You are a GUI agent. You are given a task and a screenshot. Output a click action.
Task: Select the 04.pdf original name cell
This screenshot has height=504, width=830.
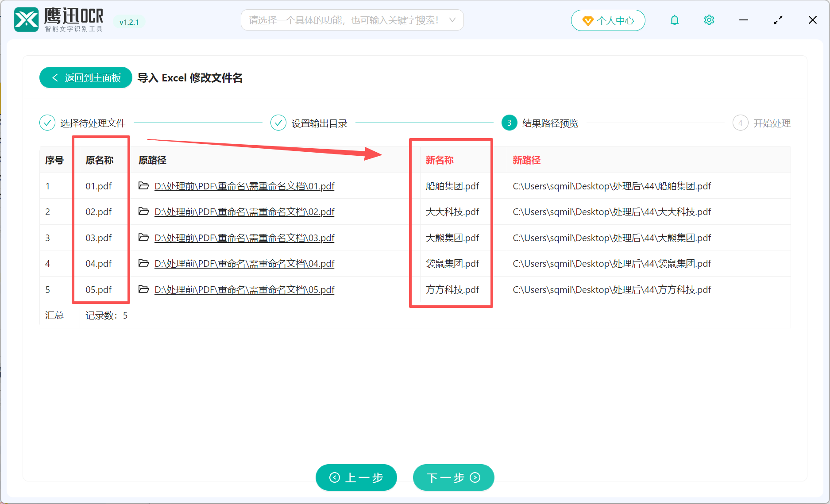[x=99, y=263]
